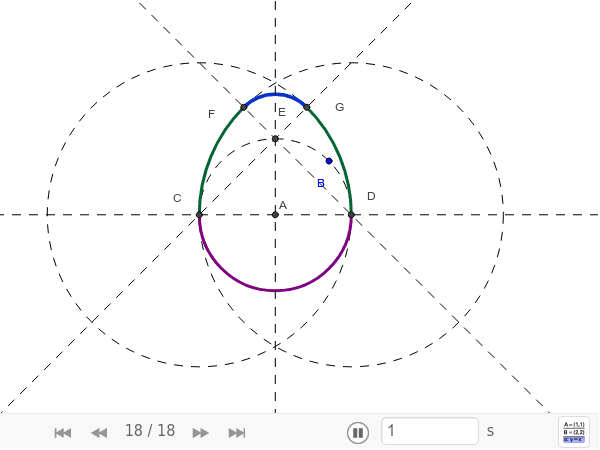Click the seconds unit label s
Viewport: 600px width, 450px height.
[490, 432]
